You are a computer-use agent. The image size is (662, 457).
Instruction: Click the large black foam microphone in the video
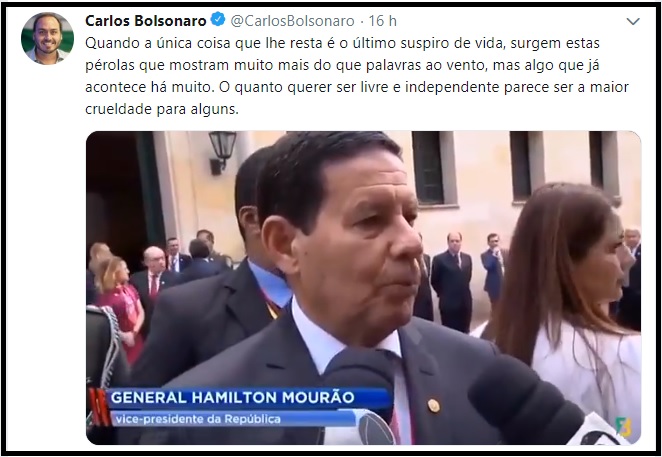(526, 401)
